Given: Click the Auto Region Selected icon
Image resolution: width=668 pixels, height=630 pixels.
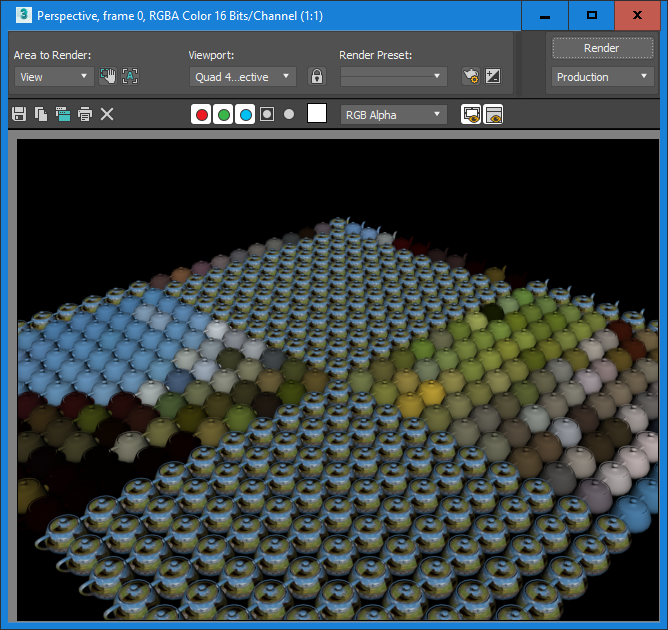Looking at the screenshot, I should 130,76.
